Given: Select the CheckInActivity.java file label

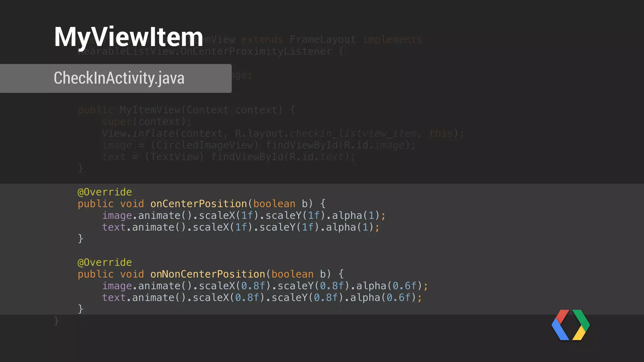Looking at the screenshot, I should click(119, 78).
